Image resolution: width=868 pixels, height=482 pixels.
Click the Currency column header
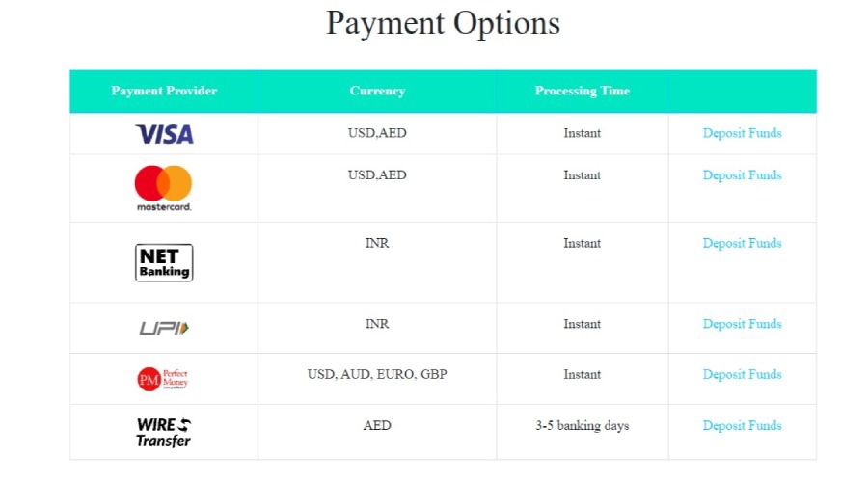pyautogui.click(x=377, y=91)
